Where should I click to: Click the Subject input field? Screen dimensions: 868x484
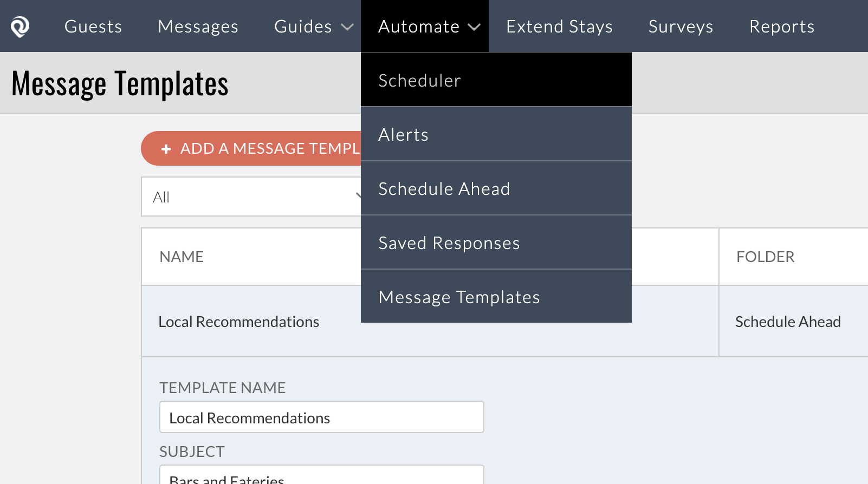[x=322, y=475]
